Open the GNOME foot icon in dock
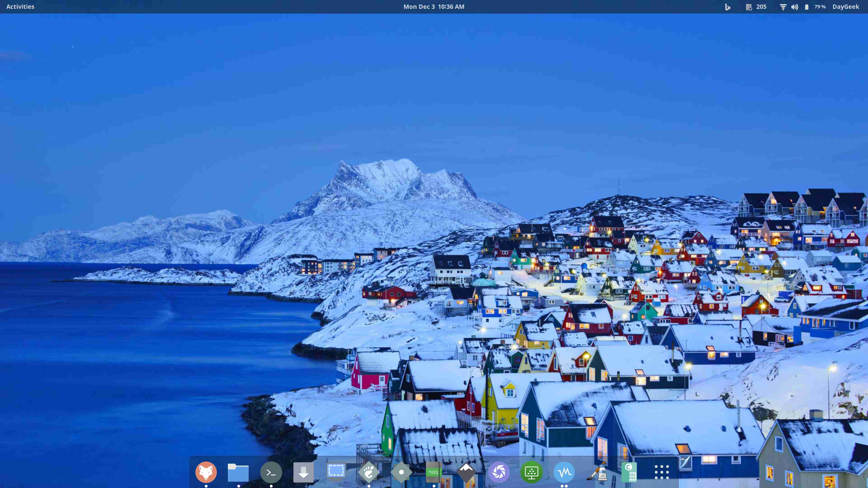The height and width of the screenshot is (488, 868). click(x=369, y=472)
